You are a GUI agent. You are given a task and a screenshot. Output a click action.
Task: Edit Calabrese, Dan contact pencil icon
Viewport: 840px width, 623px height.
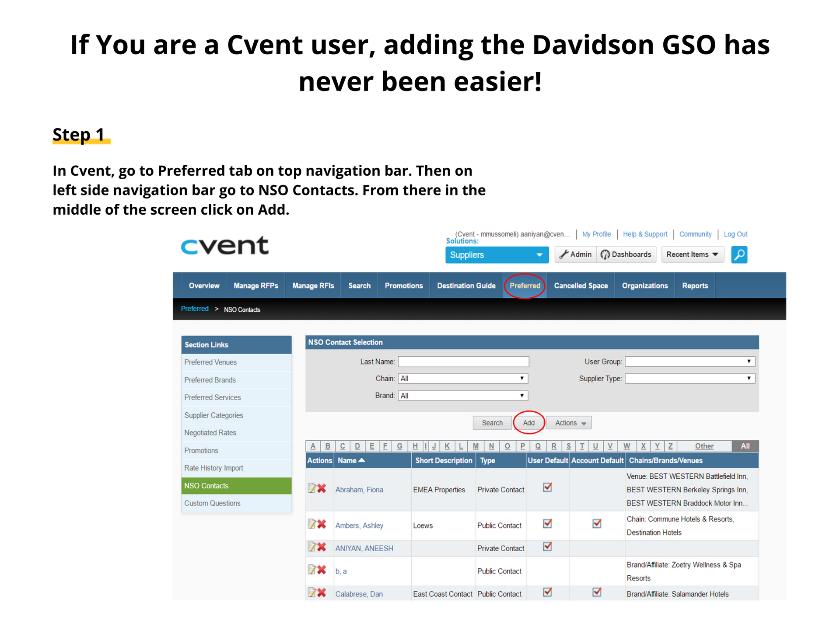pos(312,592)
